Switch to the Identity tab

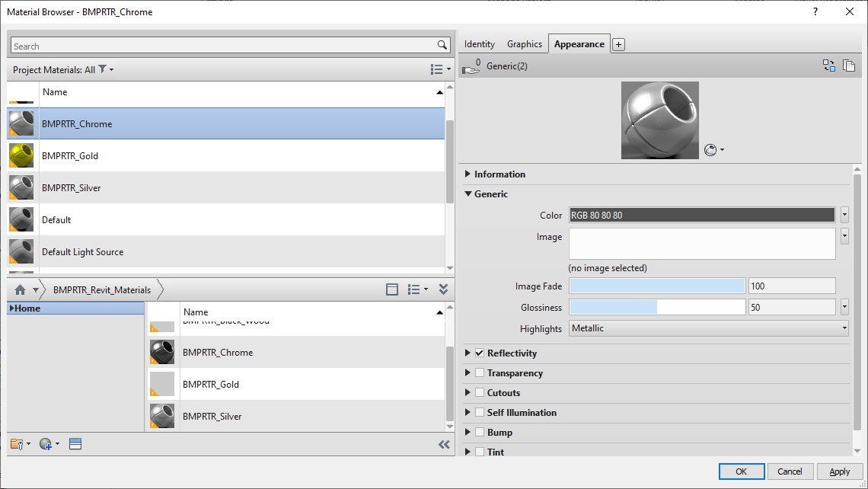coord(480,43)
